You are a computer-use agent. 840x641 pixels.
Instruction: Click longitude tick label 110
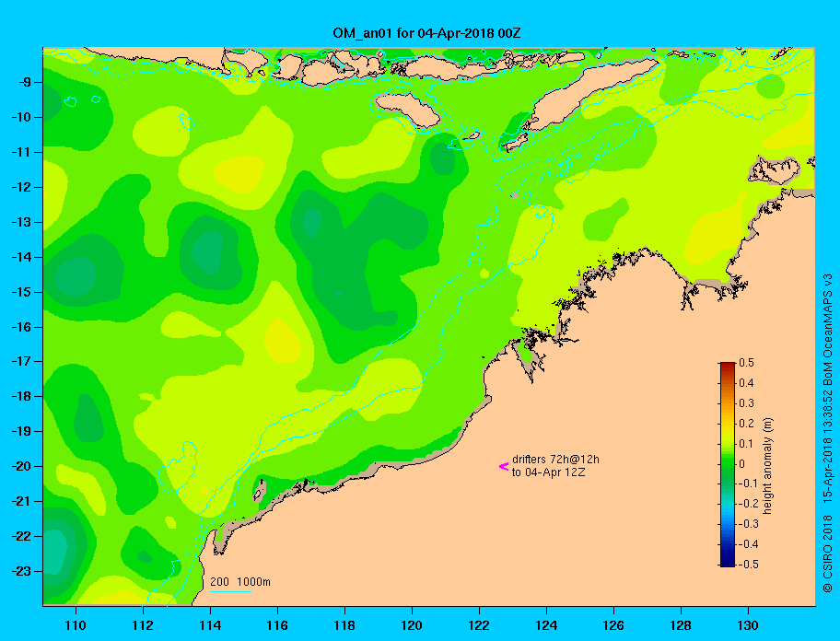point(76,625)
